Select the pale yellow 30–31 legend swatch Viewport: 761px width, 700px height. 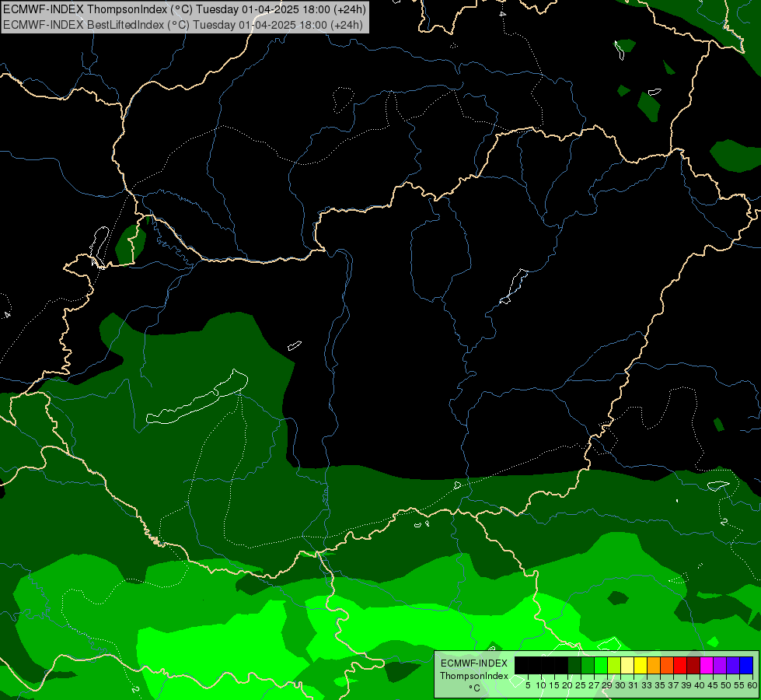[627, 665]
